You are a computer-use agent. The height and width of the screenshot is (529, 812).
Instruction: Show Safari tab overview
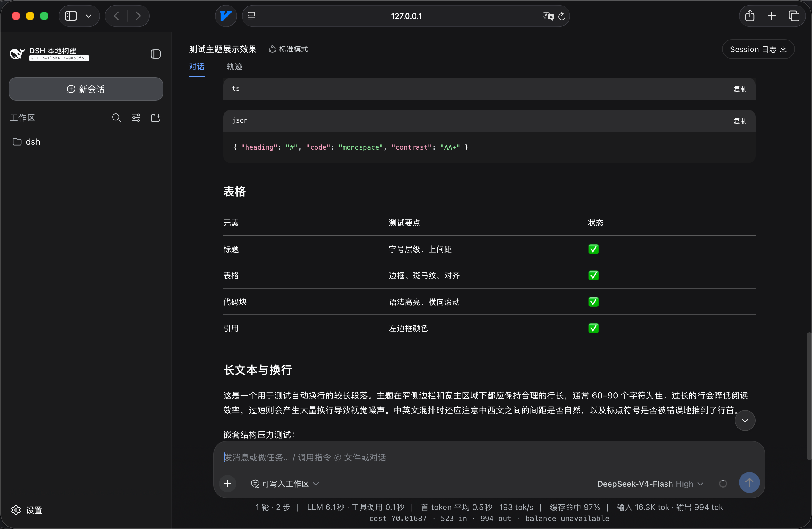click(794, 16)
